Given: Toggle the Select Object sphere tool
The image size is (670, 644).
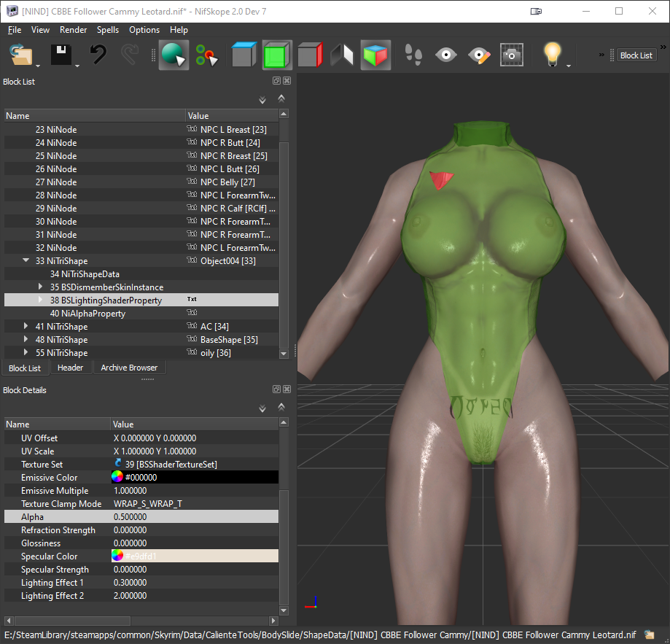Looking at the screenshot, I should coord(174,55).
